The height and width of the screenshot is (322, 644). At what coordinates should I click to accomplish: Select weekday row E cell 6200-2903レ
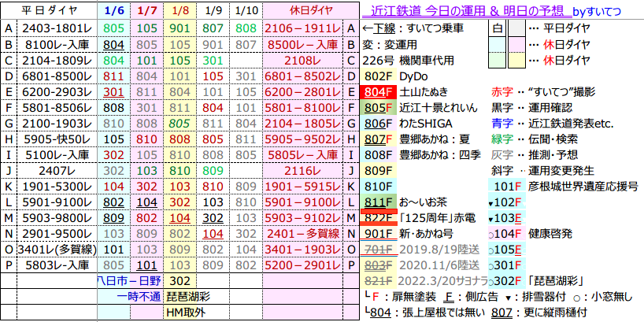coord(57,92)
